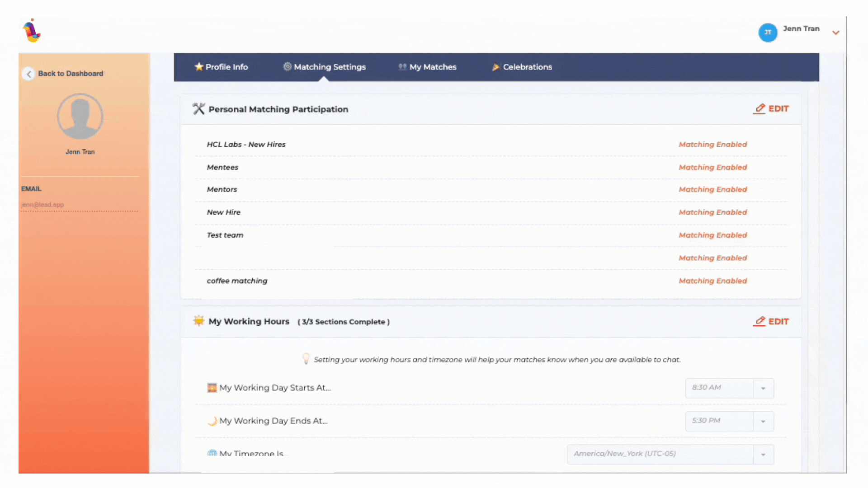The image size is (868, 488).
Task: Click the sun icon beside My Working Hours
Action: (x=198, y=321)
